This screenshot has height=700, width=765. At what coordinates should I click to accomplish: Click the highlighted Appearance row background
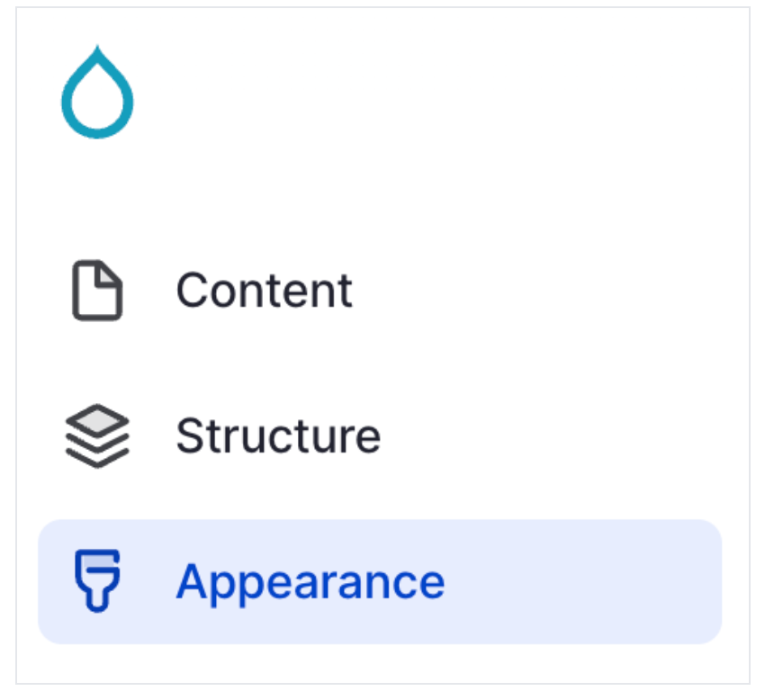pyautogui.click(x=585, y=582)
